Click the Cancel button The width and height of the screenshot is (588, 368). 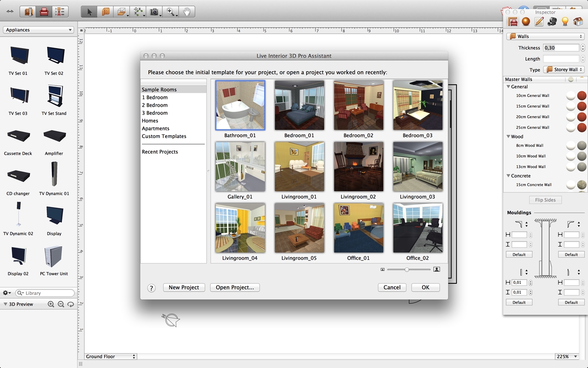click(392, 287)
